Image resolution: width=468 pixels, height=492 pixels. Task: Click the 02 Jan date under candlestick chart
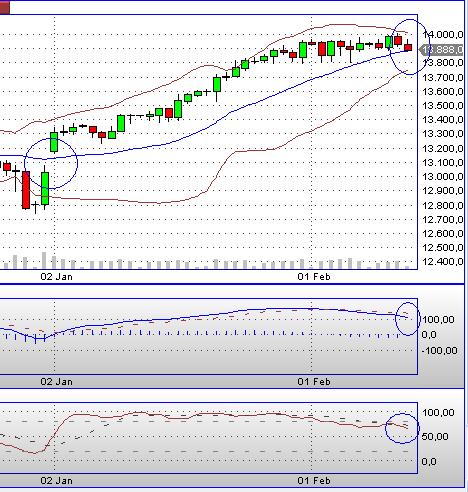coord(56,277)
